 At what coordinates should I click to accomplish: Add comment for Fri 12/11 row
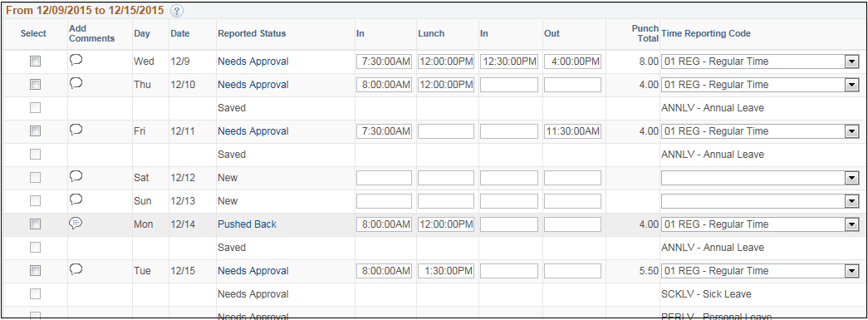click(76, 130)
